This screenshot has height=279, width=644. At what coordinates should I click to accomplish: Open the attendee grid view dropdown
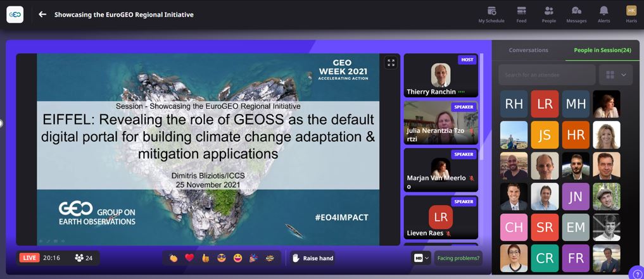pos(616,75)
